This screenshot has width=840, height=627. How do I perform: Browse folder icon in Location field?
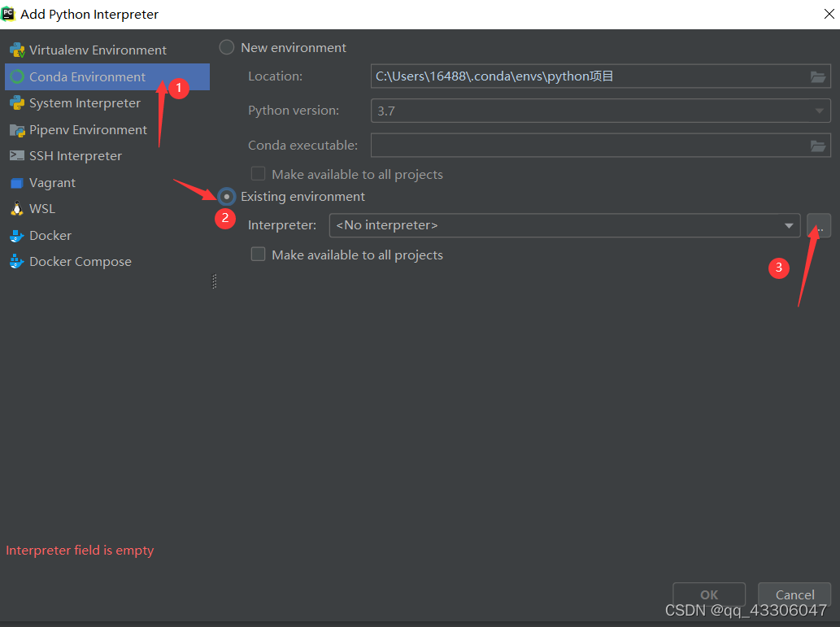tap(817, 76)
